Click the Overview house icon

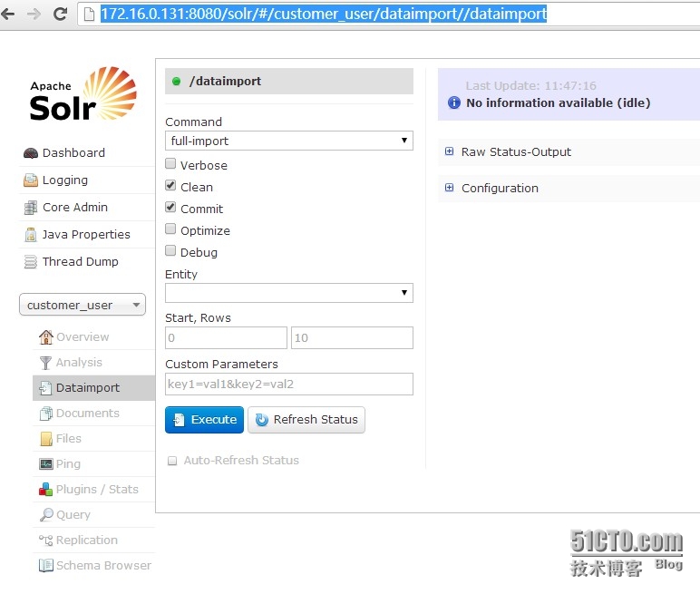coord(45,337)
